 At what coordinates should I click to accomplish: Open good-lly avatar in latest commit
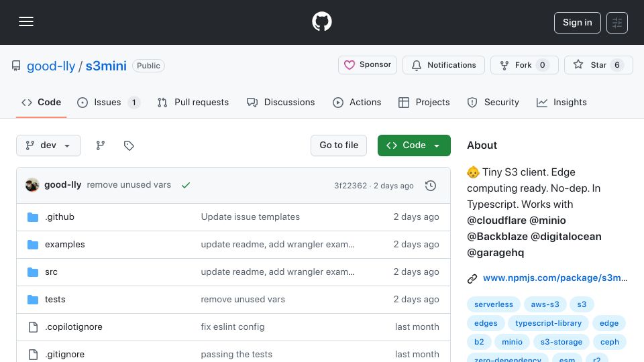point(32,185)
